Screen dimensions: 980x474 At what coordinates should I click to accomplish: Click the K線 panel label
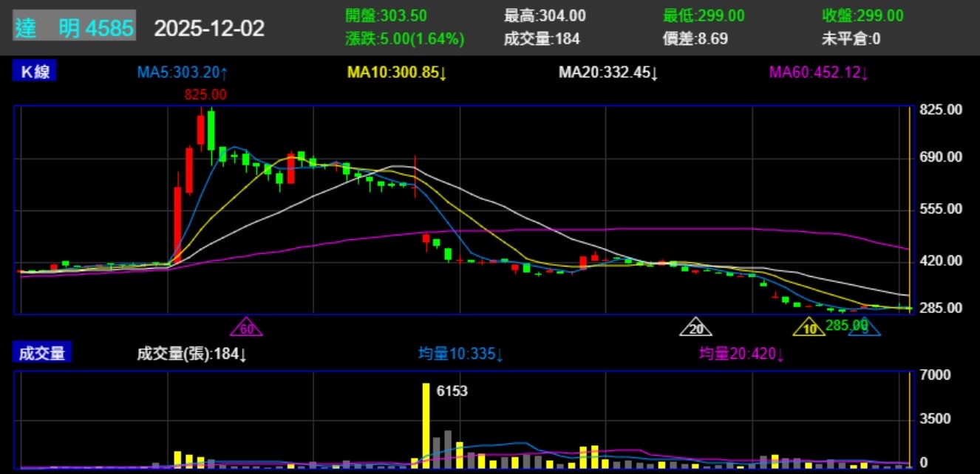(35, 72)
